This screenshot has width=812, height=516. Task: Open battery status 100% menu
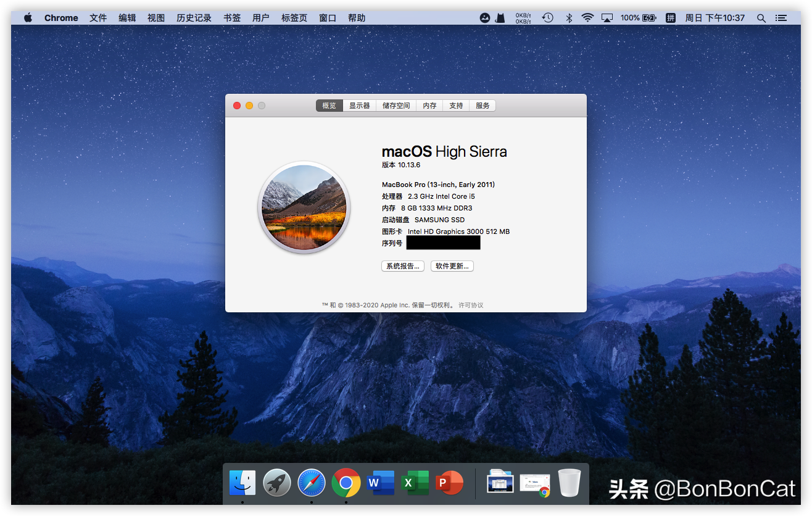point(638,18)
